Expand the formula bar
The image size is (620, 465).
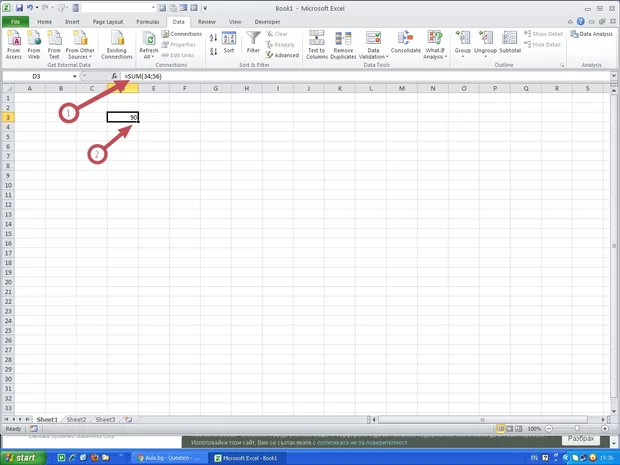tap(613, 76)
